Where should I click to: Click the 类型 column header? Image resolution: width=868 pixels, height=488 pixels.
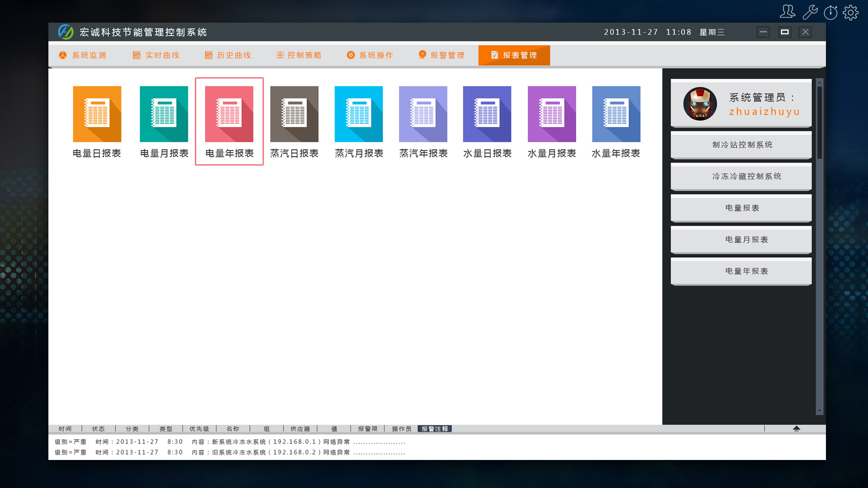point(166,429)
